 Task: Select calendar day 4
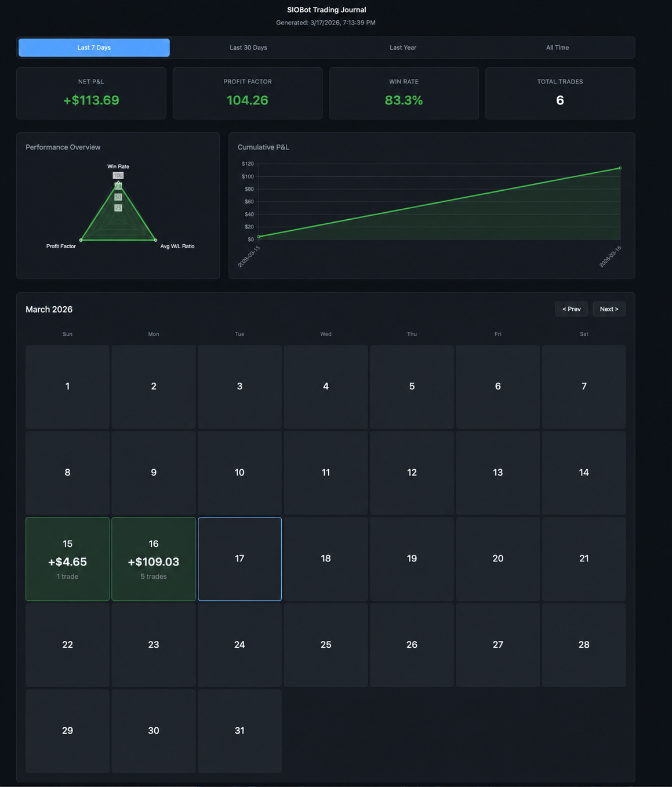tap(326, 387)
